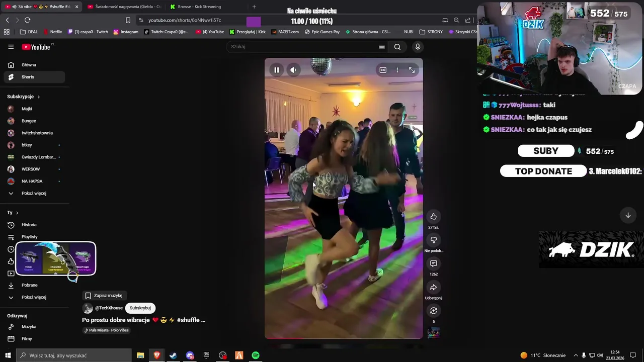Click the Windows taskbar search box
The height and width of the screenshot is (362, 644).
click(x=74, y=355)
